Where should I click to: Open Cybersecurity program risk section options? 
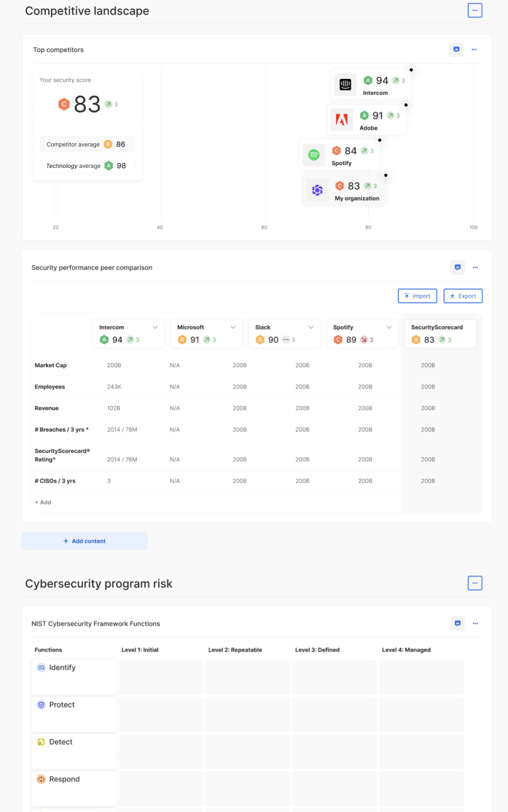474,583
